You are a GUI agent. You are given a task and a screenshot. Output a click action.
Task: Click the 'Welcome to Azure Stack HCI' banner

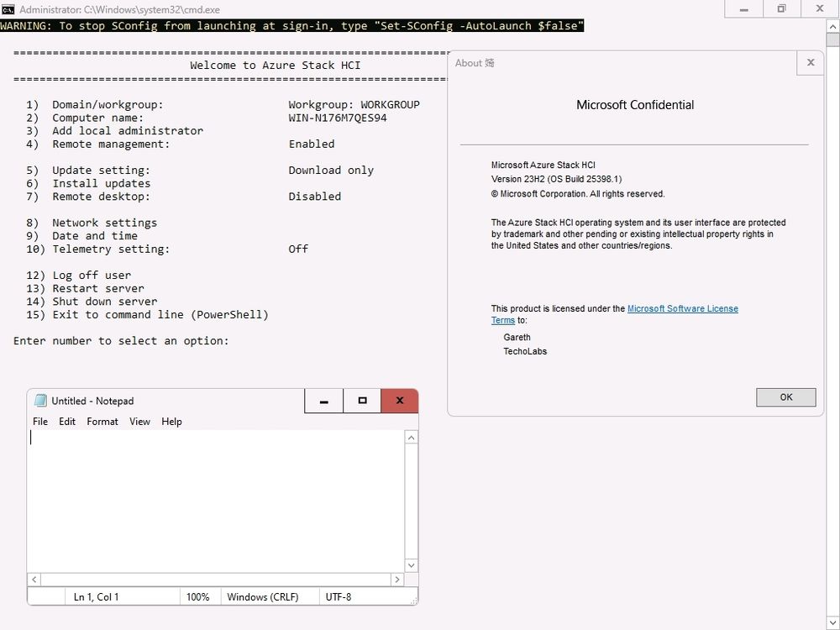pos(276,66)
